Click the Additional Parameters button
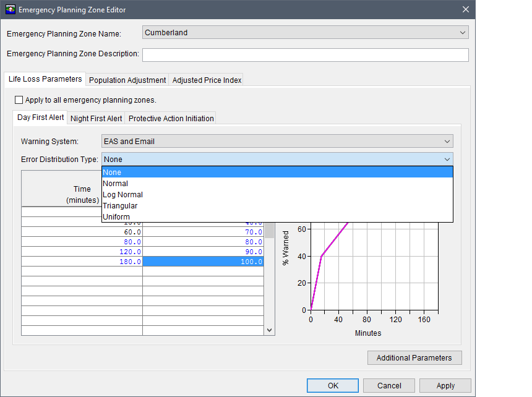This screenshot has width=532, height=397. (414, 358)
